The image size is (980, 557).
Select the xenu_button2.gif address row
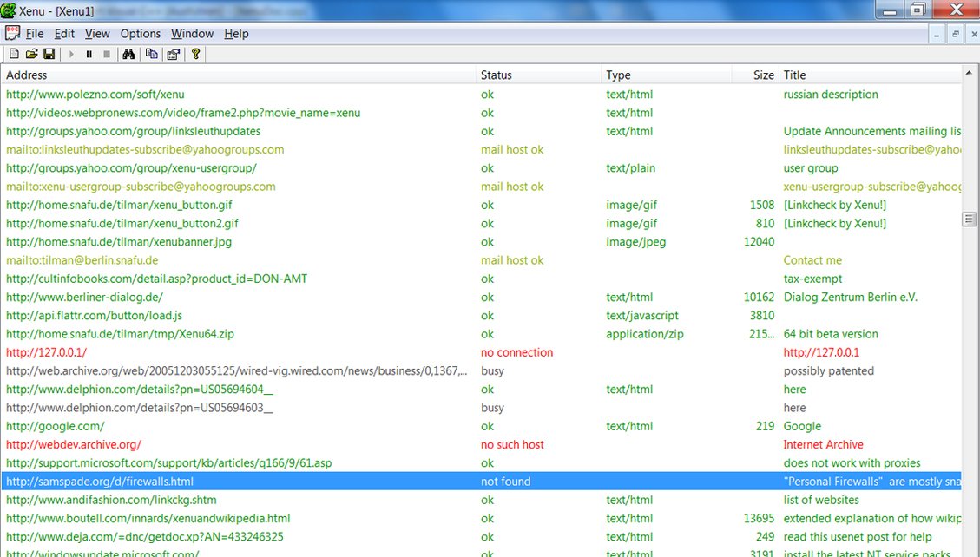(481, 224)
